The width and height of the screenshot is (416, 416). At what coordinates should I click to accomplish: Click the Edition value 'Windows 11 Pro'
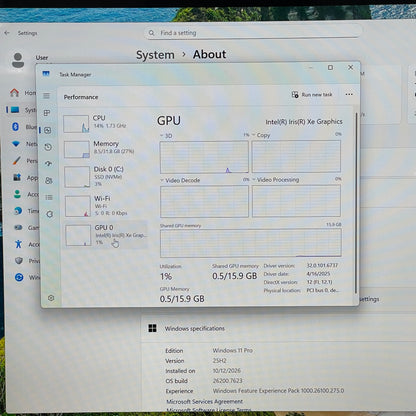(x=233, y=350)
